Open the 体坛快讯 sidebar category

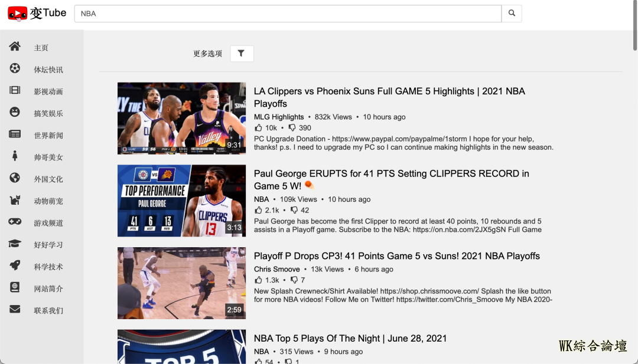(x=48, y=70)
